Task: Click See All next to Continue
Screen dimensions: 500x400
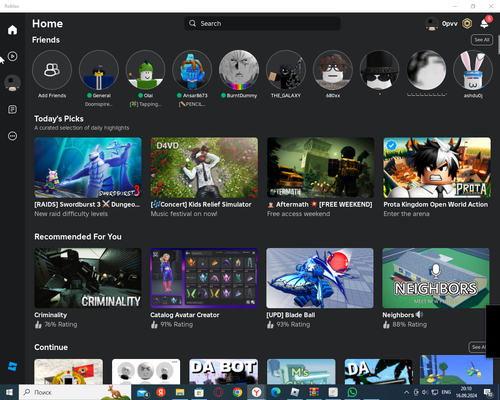Action: pos(478,347)
